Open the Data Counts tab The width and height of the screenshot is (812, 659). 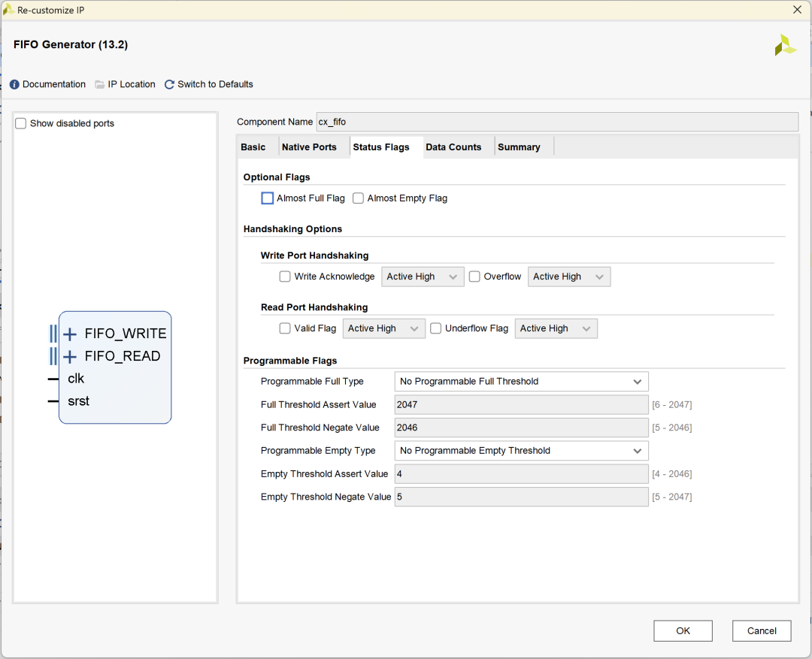[x=453, y=147]
